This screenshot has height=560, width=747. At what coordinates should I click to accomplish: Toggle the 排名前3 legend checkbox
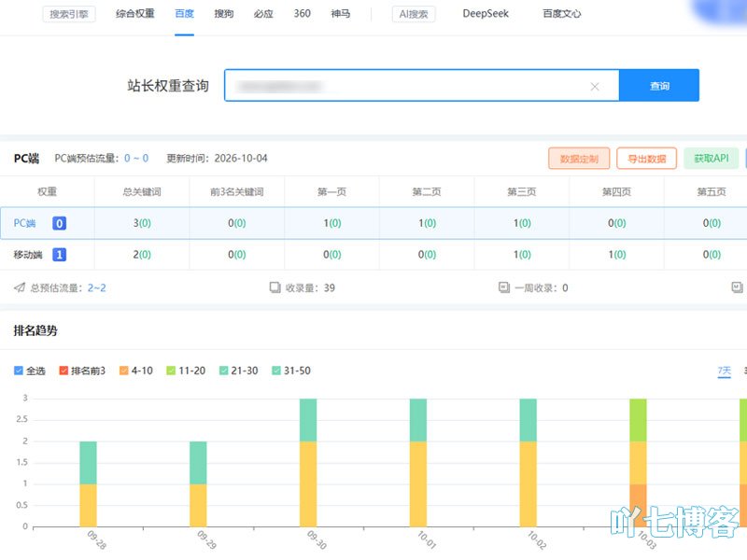point(63,371)
